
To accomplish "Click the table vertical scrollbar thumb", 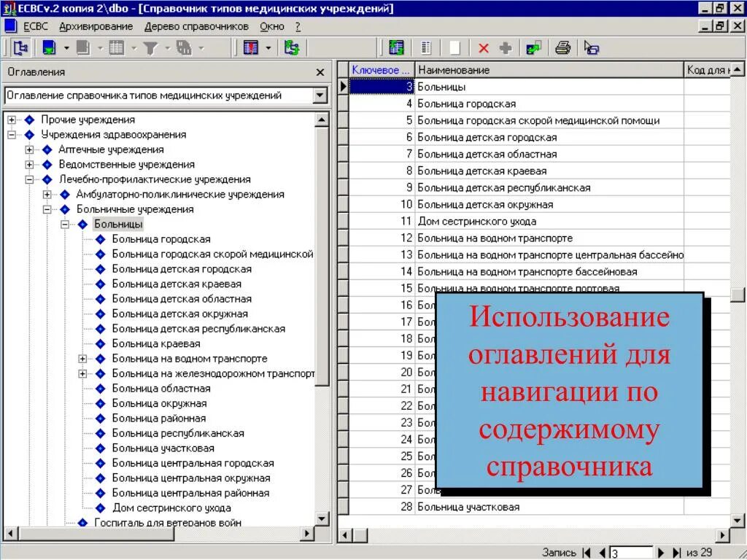I will point(738,295).
